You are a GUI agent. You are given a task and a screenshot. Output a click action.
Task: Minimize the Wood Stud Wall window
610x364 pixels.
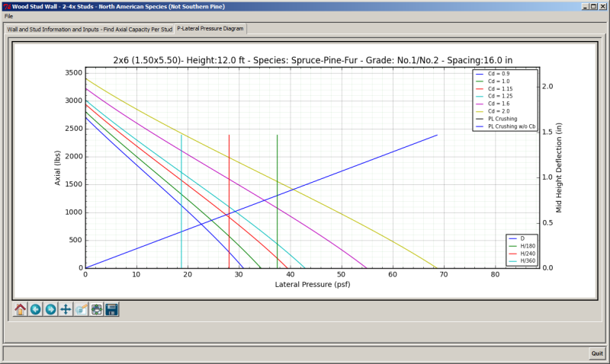tap(586, 6)
